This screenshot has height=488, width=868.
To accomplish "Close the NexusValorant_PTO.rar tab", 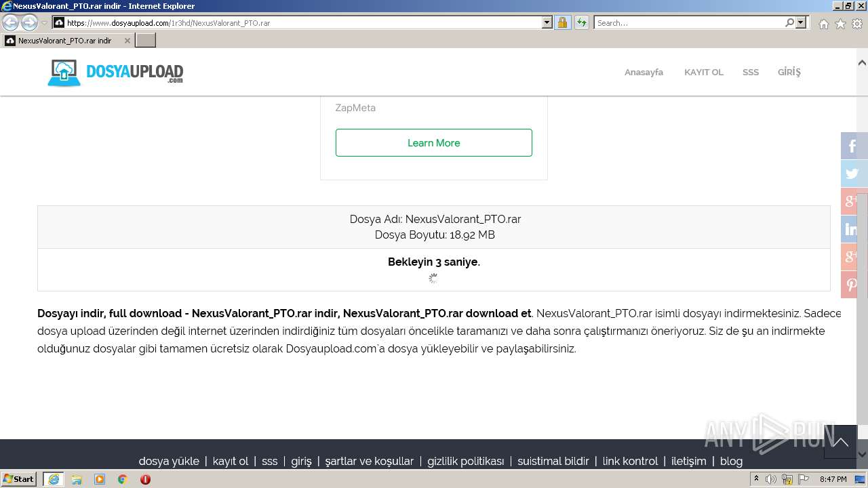I will [x=127, y=41].
